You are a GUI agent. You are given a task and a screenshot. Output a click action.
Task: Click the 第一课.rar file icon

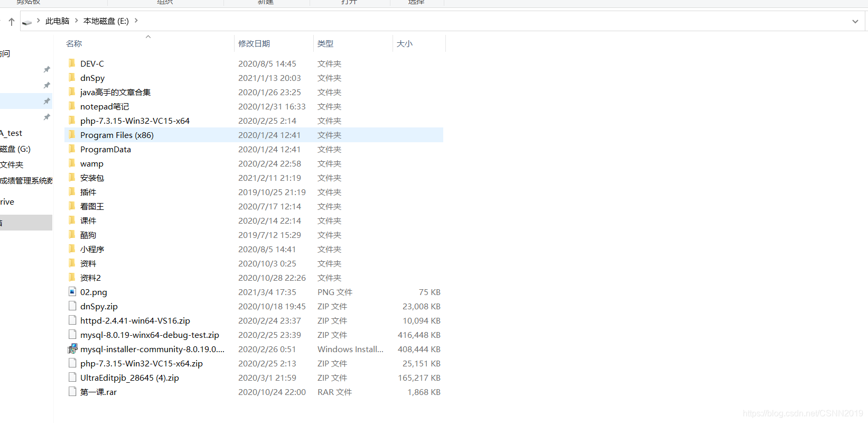click(72, 391)
